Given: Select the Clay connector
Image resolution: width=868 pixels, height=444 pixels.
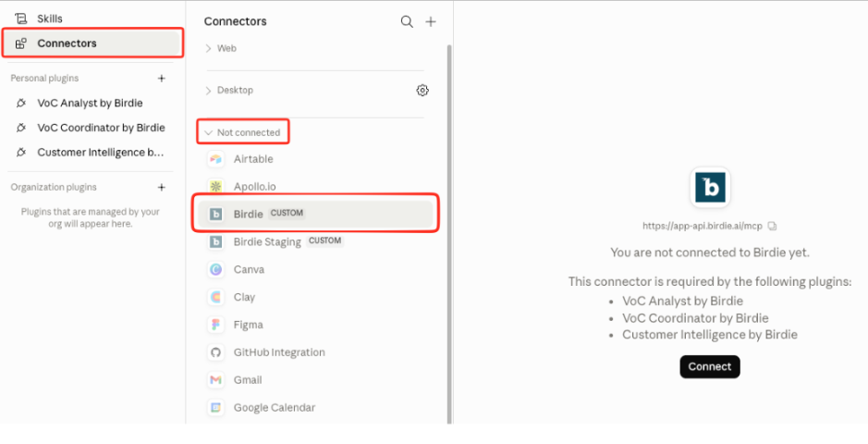Looking at the screenshot, I should (x=315, y=297).
